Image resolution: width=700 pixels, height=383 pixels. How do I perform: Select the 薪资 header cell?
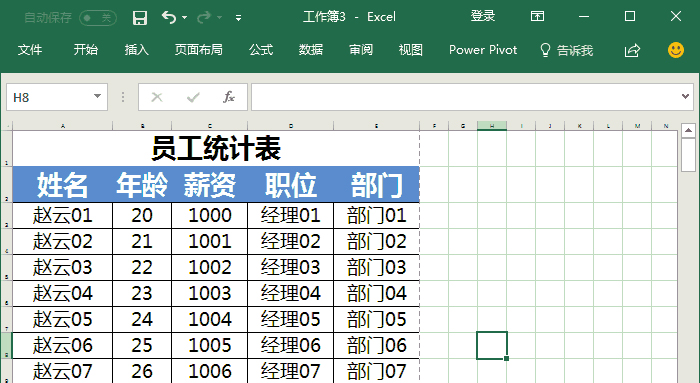pyautogui.click(x=210, y=184)
